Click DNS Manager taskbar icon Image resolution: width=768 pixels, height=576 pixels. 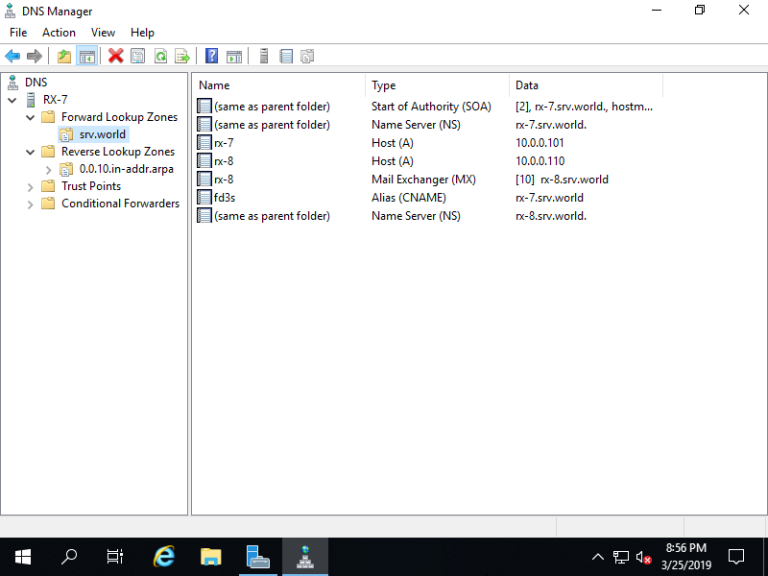pyautogui.click(x=305, y=556)
